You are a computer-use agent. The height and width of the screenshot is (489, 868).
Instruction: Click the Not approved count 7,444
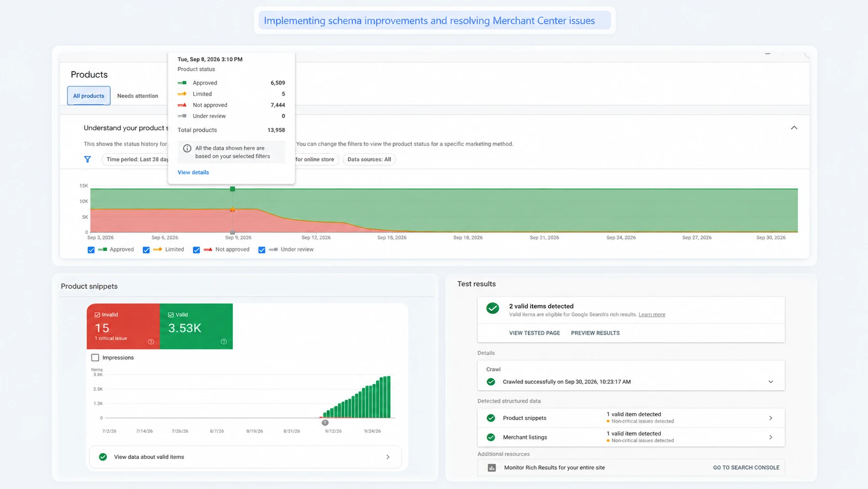tap(278, 105)
